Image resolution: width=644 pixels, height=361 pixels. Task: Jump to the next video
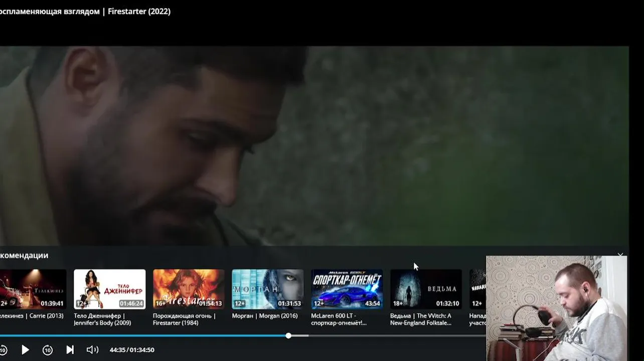click(70, 349)
